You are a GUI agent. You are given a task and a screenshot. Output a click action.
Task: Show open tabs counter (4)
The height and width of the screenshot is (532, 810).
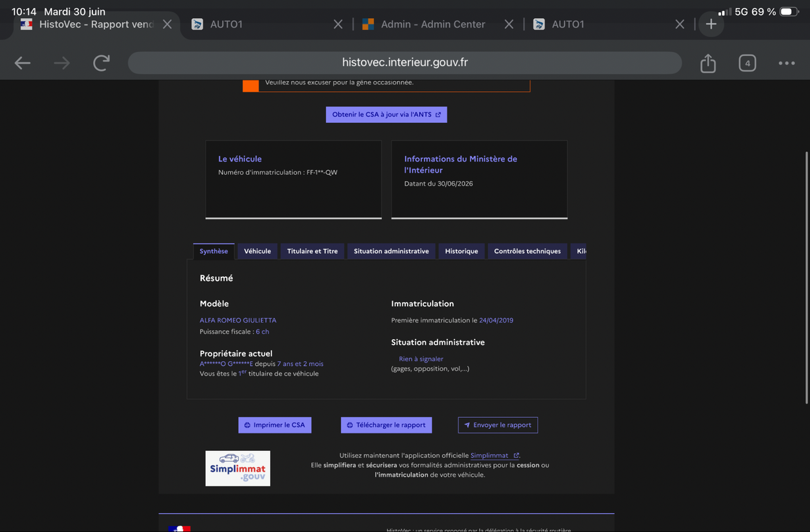pyautogui.click(x=747, y=63)
